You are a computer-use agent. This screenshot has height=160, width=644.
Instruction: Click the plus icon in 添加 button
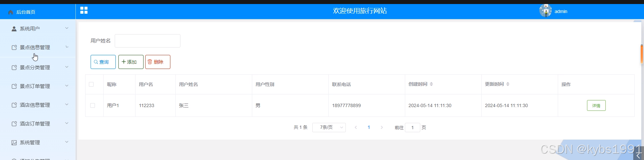(x=124, y=62)
